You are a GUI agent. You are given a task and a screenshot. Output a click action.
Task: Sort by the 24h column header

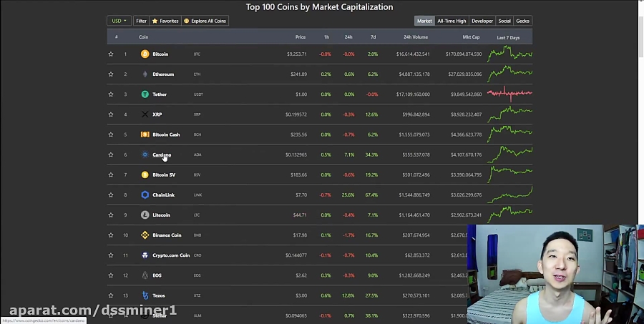pos(348,37)
